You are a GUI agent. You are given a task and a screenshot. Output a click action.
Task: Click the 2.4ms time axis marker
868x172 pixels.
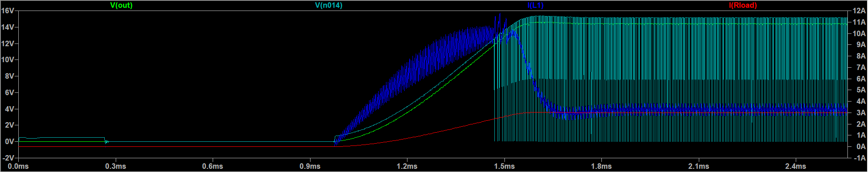tap(796, 166)
